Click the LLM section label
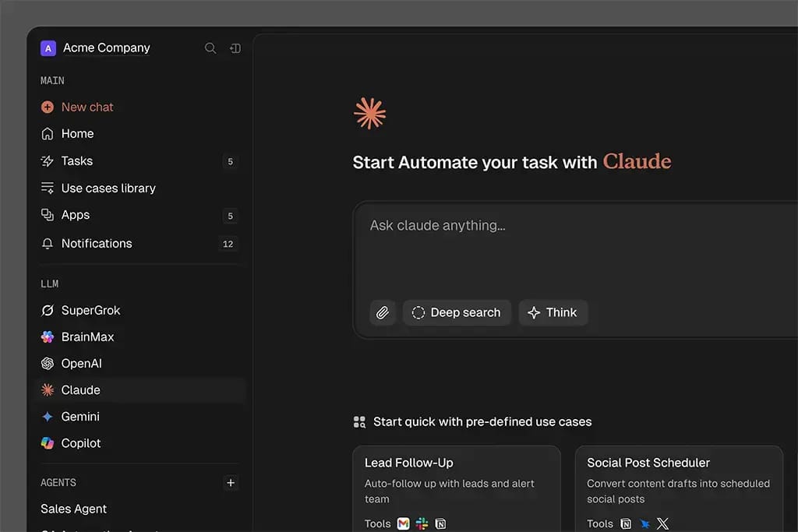The image size is (798, 532). coord(49,284)
